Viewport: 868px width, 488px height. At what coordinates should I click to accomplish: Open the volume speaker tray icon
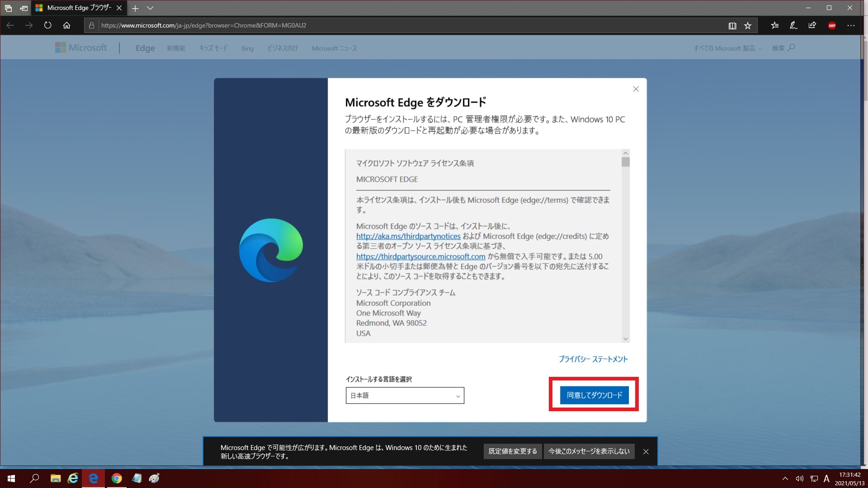pos(800,479)
